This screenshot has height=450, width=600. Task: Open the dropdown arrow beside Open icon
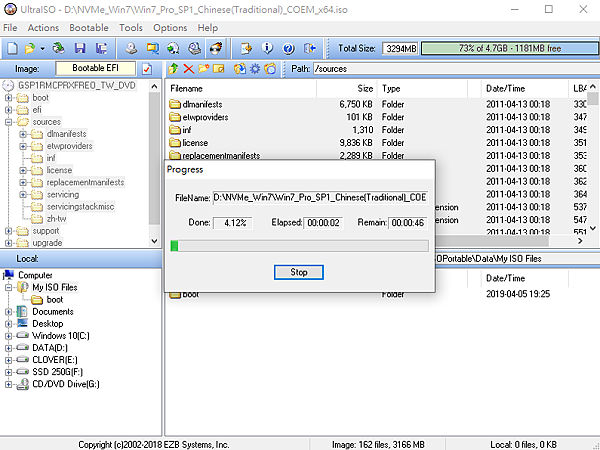coord(42,49)
